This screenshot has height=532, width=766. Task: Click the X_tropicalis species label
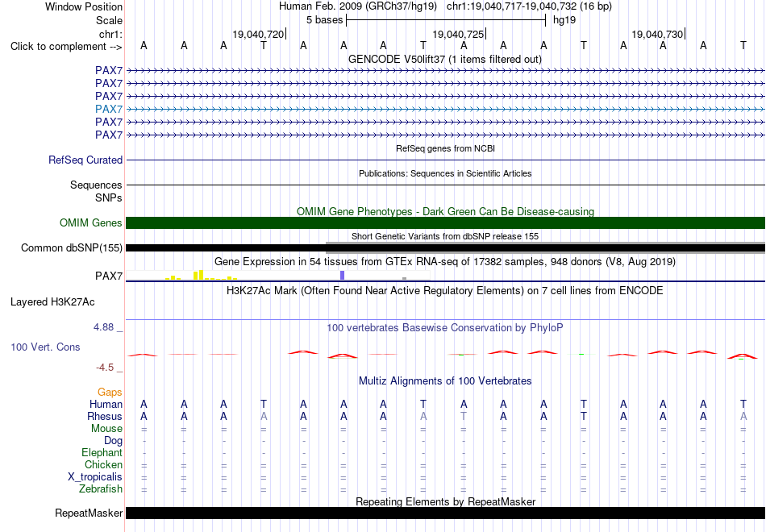[95, 476]
